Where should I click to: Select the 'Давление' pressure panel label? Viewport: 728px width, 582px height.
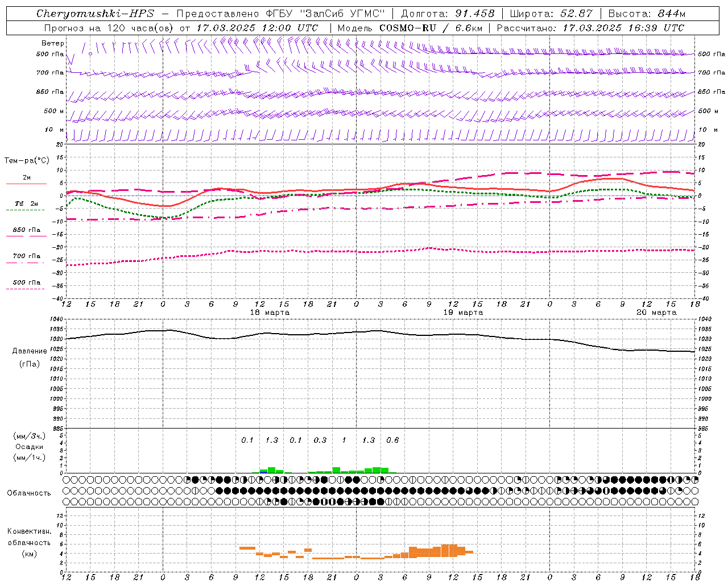click(x=30, y=351)
